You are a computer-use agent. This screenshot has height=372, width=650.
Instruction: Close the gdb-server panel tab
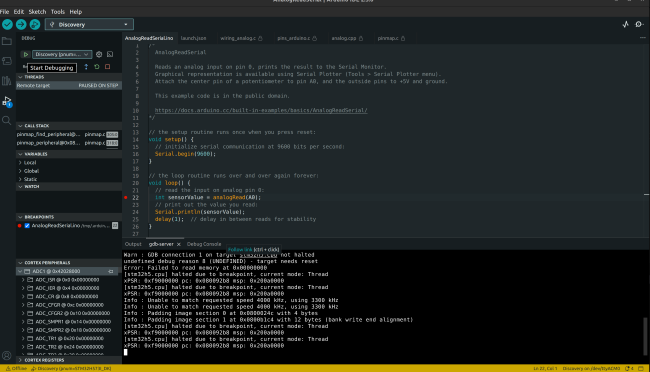click(179, 244)
